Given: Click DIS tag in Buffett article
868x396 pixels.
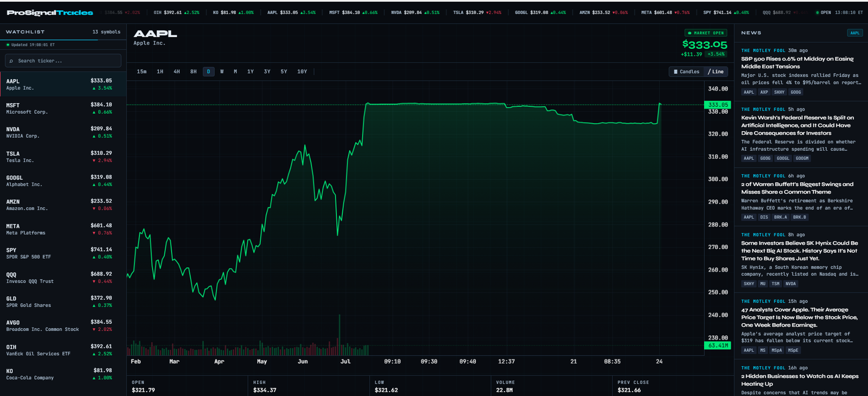Looking at the screenshot, I should (x=764, y=217).
